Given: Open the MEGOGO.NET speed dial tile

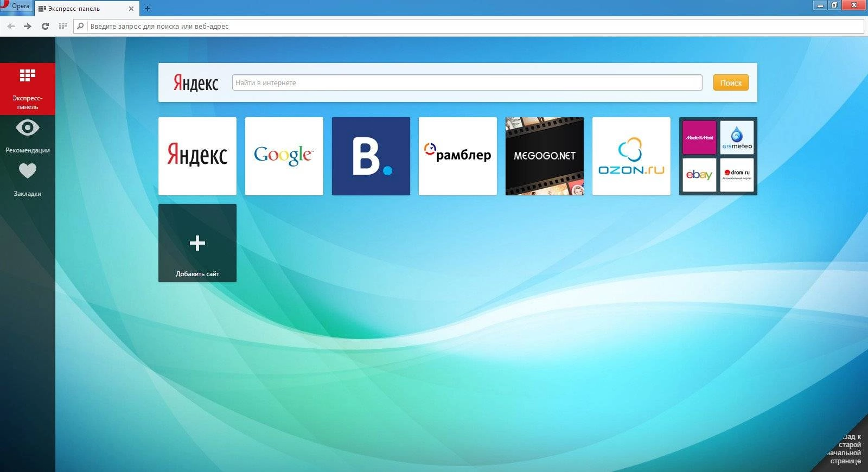Looking at the screenshot, I should (x=545, y=156).
